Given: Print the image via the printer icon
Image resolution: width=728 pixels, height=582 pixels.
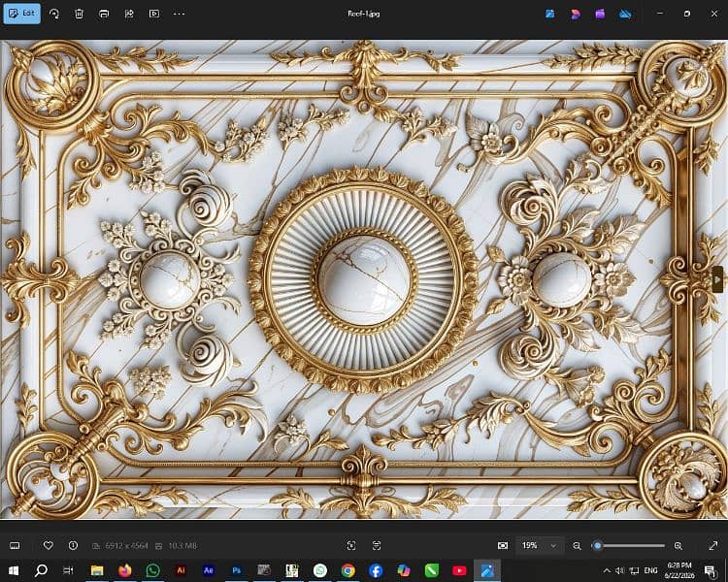Looking at the screenshot, I should tap(104, 14).
